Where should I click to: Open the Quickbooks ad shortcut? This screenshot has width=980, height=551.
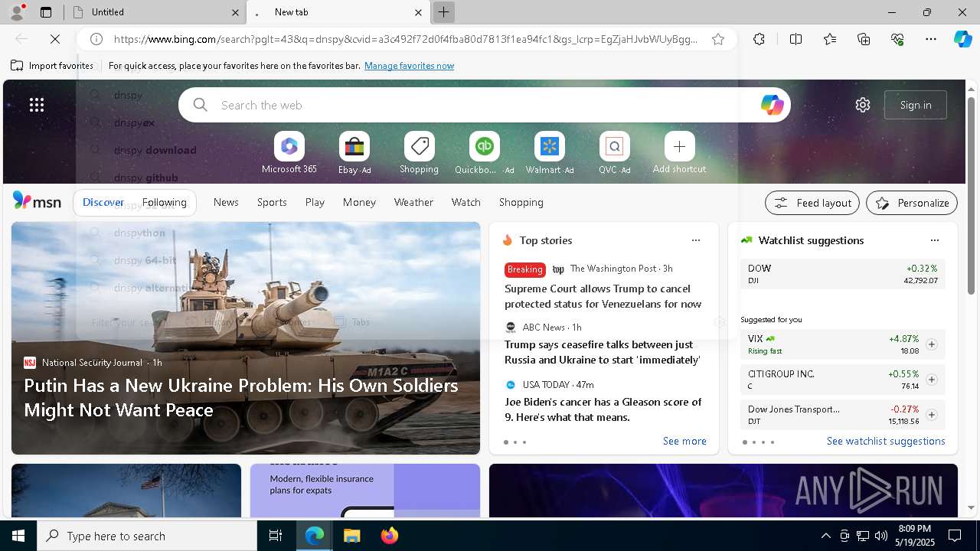point(484,153)
